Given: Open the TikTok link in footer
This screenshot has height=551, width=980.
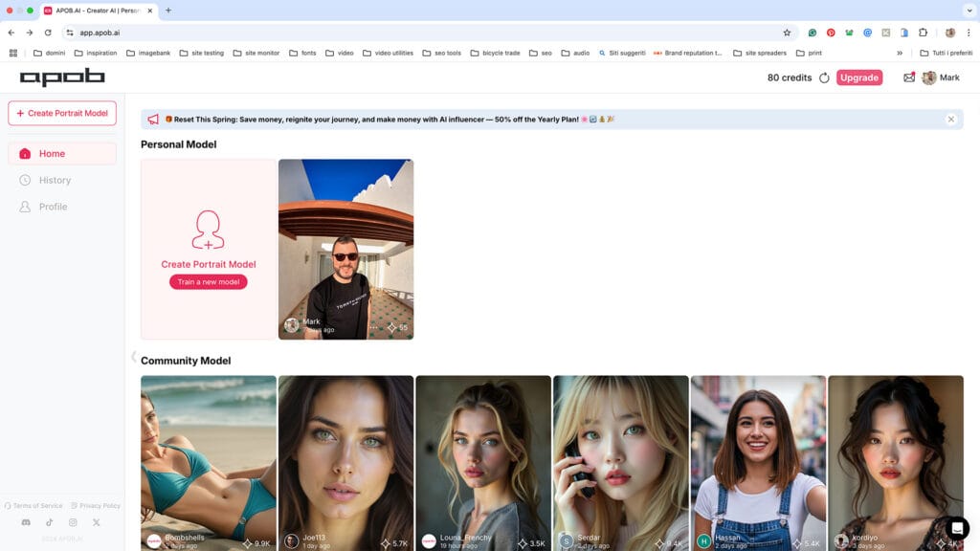Looking at the screenshot, I should 50,522.
